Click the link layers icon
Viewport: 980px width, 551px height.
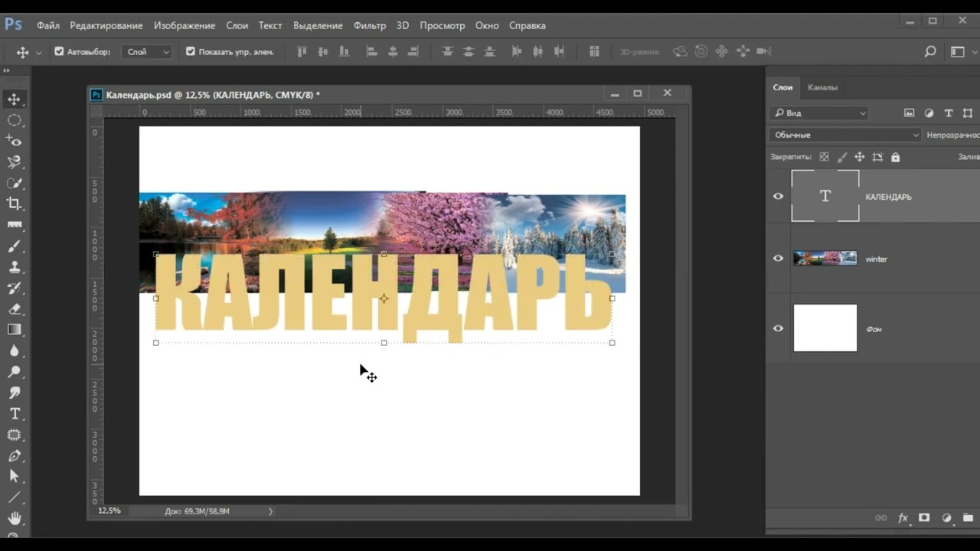(x=881, y=518)
